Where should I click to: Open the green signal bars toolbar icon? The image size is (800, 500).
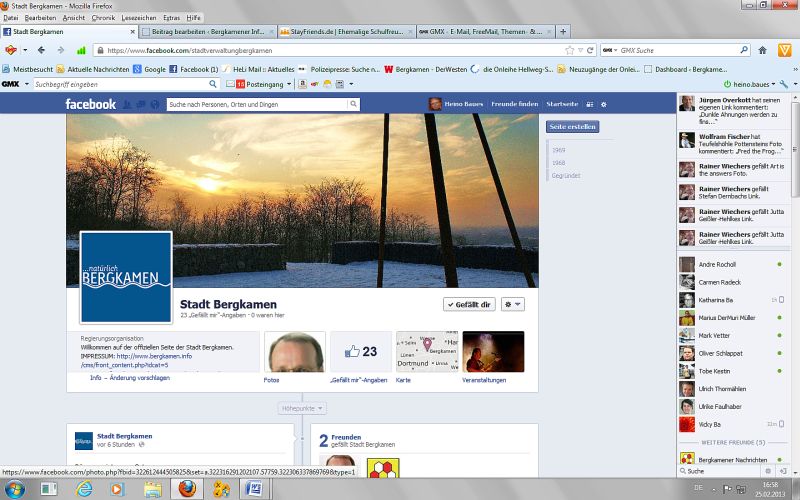click(81, 50)
